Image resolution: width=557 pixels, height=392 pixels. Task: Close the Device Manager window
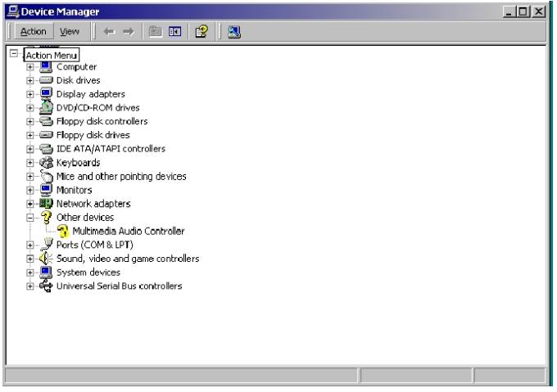click(538, 11)
